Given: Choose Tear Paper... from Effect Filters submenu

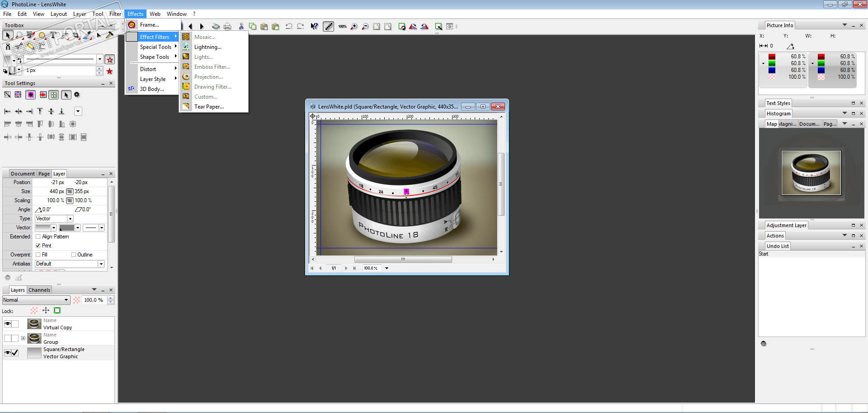Looking at the screenshot, I should (x=209, y=107).
